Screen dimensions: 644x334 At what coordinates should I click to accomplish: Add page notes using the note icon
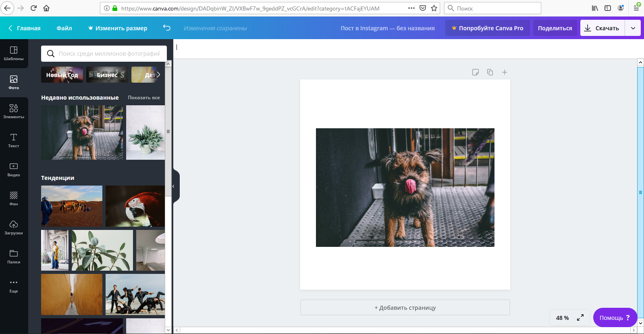[476, 72]
